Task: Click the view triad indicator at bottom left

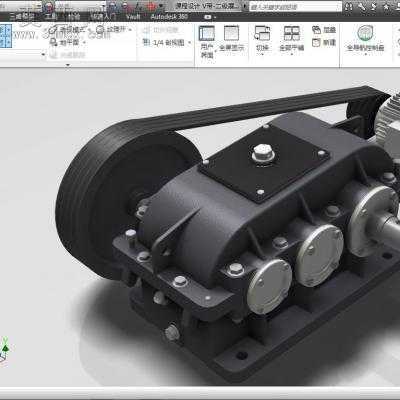Action: point(4,349)
